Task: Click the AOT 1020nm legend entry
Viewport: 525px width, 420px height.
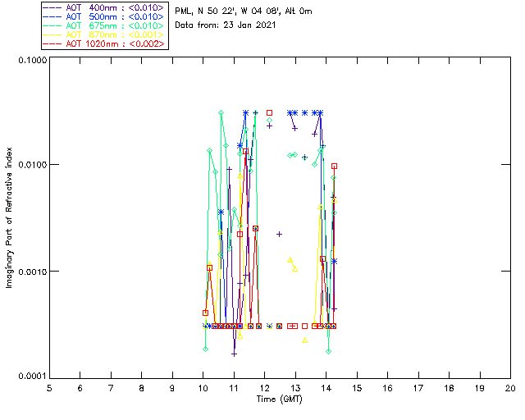Action: 104,43
